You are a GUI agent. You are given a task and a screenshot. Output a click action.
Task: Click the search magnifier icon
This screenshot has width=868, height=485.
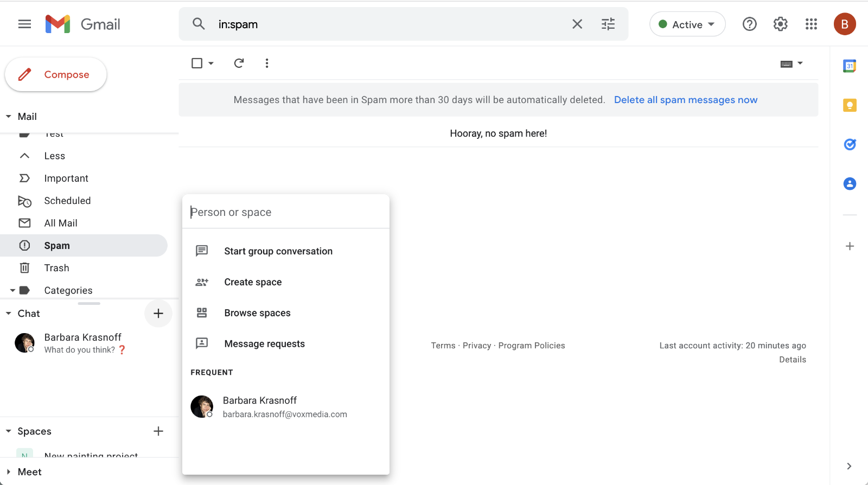click(199, 24)
